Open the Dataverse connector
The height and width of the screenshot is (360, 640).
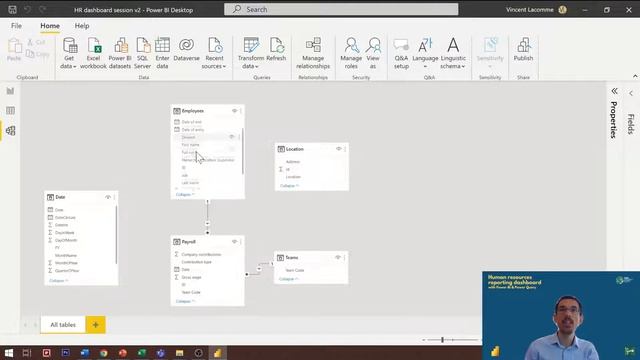coord(187,50)
